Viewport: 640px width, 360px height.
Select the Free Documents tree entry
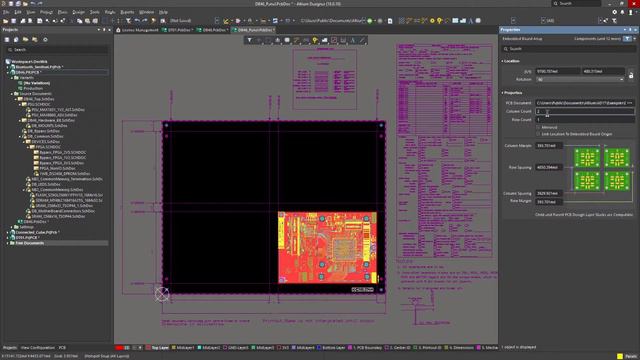[x=29, y=243]
